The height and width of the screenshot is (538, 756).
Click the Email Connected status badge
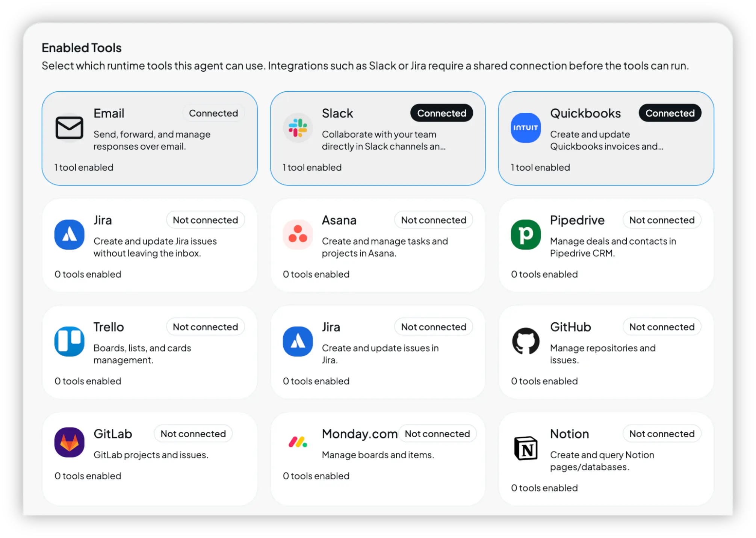coord(213,113)
